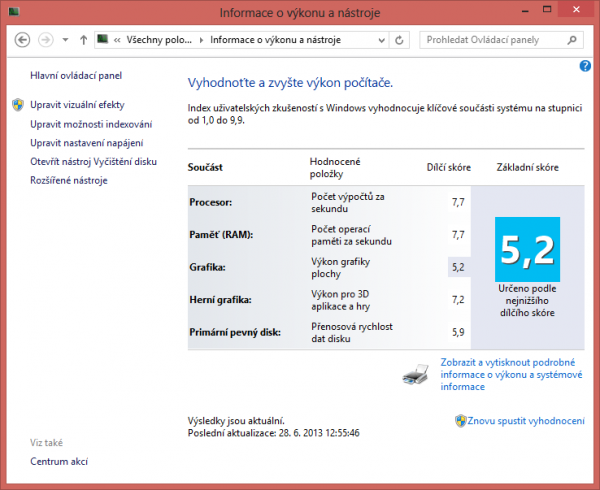Click the Procesor subscore 7,7
This screenshot has height=490, width=600.
458,202
